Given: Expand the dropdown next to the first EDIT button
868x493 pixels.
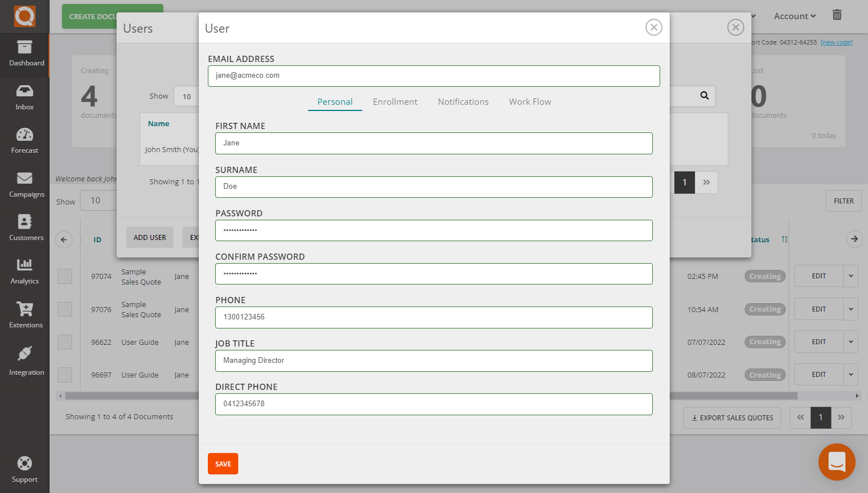Looking at the screenshot, I should (x=851, y=276).
